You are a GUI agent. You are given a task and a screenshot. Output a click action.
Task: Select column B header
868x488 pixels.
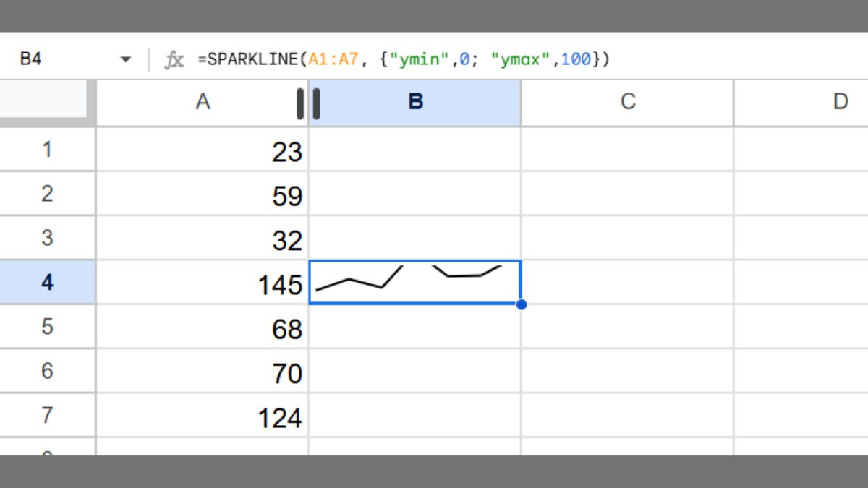tap(415, 102)
